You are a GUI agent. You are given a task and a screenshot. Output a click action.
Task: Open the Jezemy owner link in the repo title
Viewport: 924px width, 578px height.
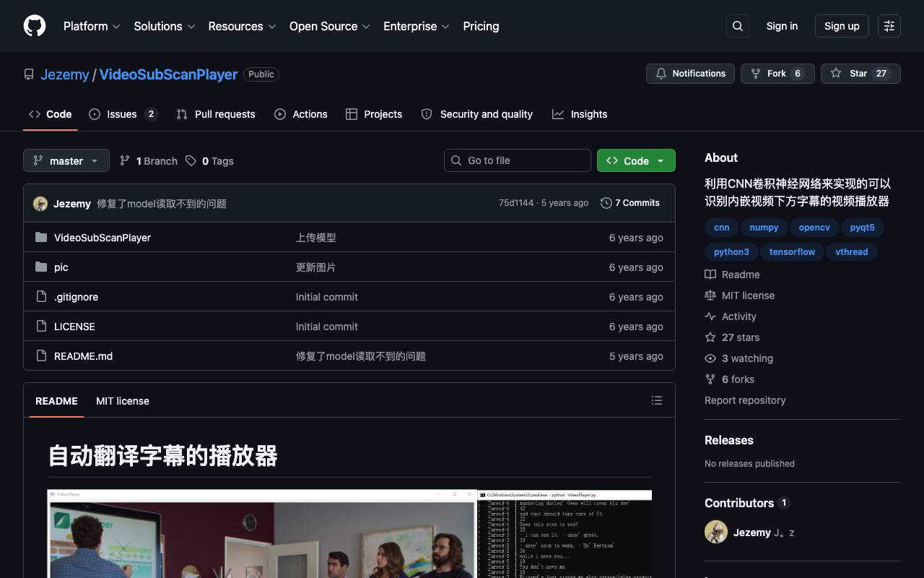(x=65, y=74)
